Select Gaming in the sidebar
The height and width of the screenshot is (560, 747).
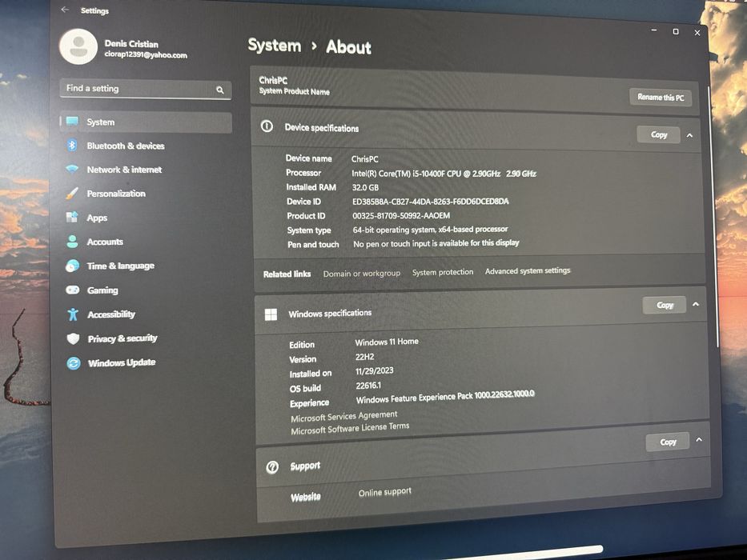pos(102,290)
